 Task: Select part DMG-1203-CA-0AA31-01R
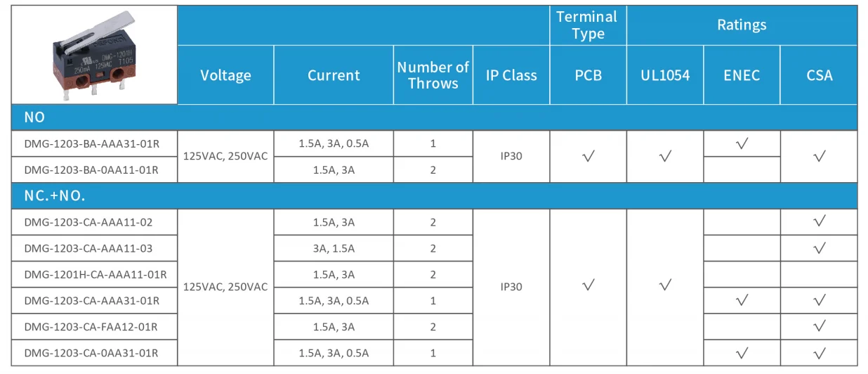[91, 353]
